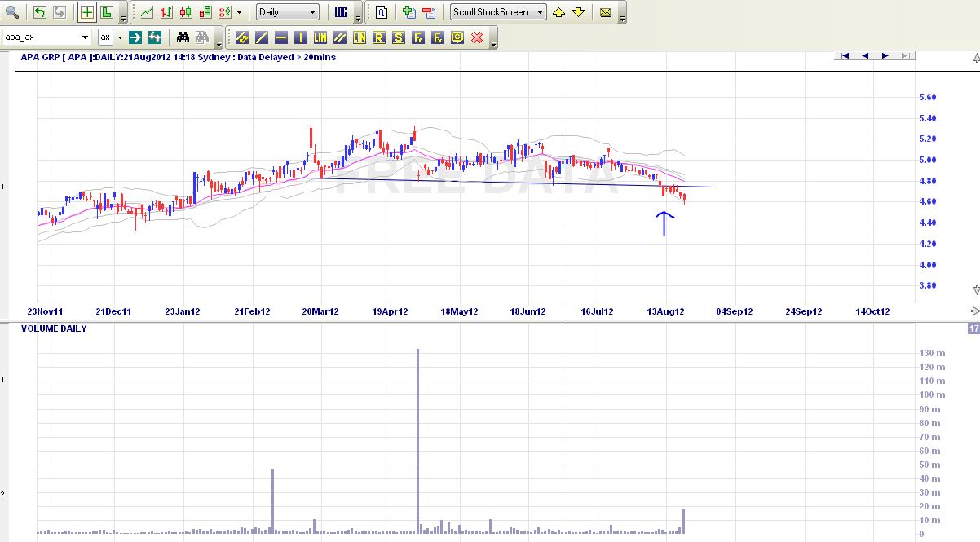980x542 pixels.
Task: Click the yellow envelope mail icon
Action: point(606,12)
